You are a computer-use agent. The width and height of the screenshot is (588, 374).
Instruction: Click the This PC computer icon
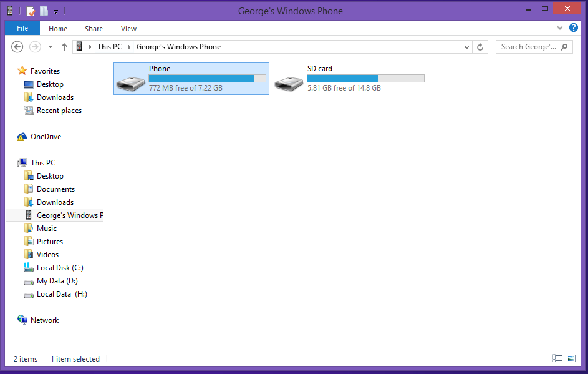pyautogui.click(x=22, y=162)
